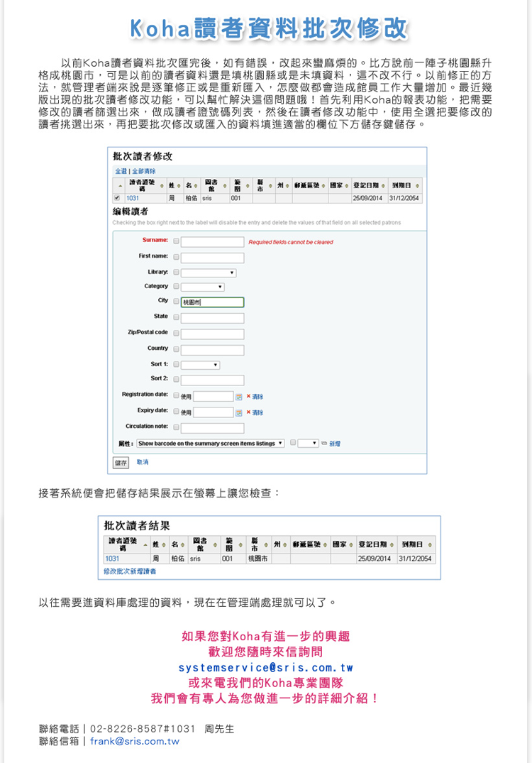Screen dimensions: 532x763
Task: Sort by 名 in the 批次讀者修改 table
Action: [192, 185]
